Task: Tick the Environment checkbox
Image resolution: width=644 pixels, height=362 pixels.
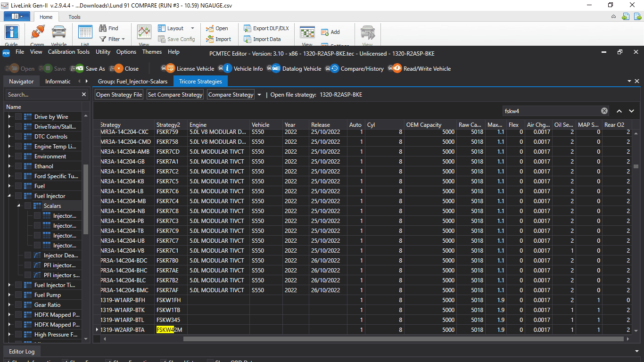Action: 18,156
